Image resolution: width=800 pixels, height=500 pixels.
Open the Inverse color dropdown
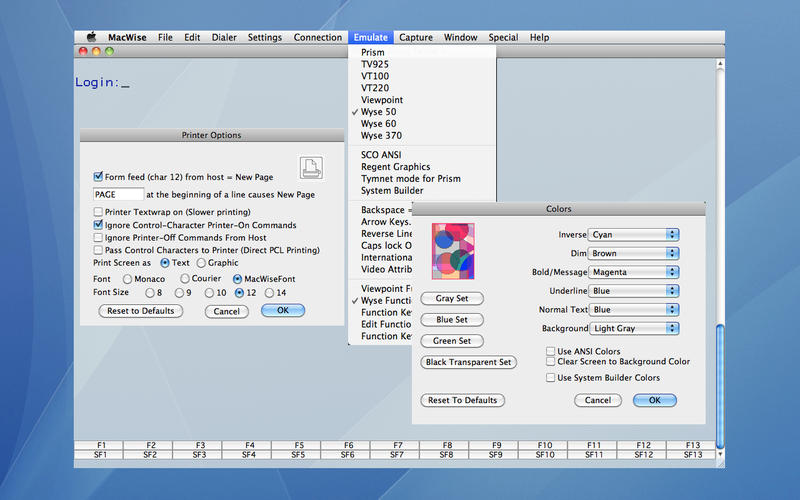(633, 235)
